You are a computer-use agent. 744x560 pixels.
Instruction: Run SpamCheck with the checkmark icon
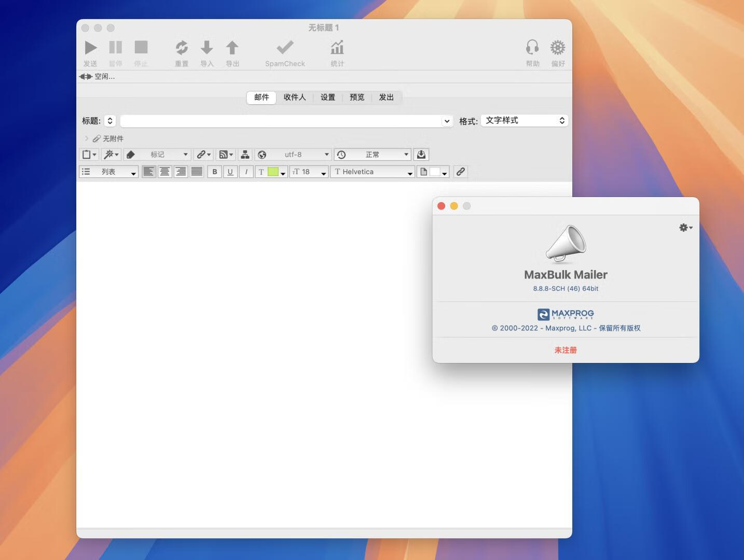point(285,48)
